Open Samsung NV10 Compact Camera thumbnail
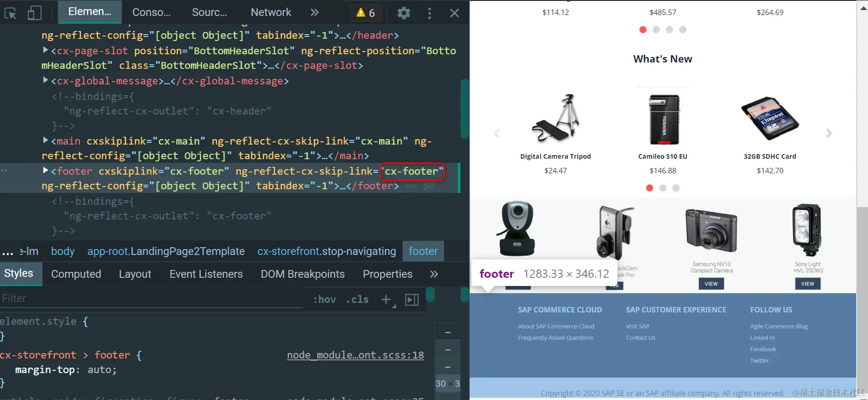The width and height of the screenshot is (868, 400). pos(711,231)
